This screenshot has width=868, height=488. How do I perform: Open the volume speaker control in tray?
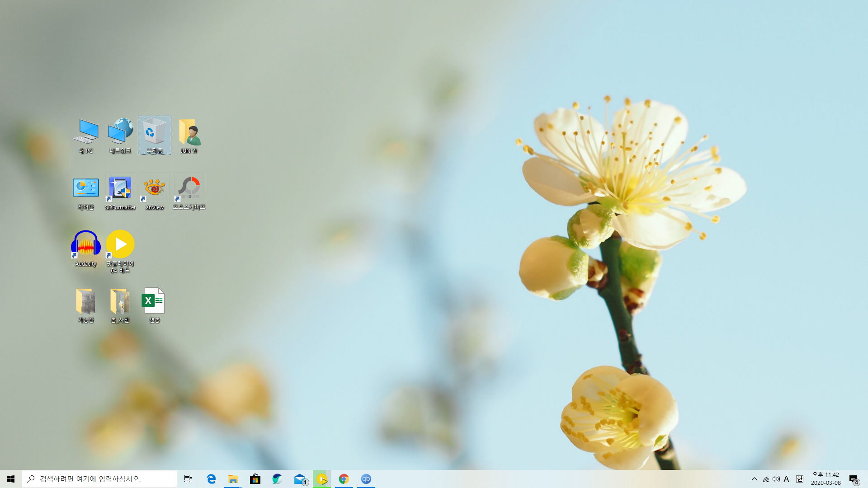[776, 479]
